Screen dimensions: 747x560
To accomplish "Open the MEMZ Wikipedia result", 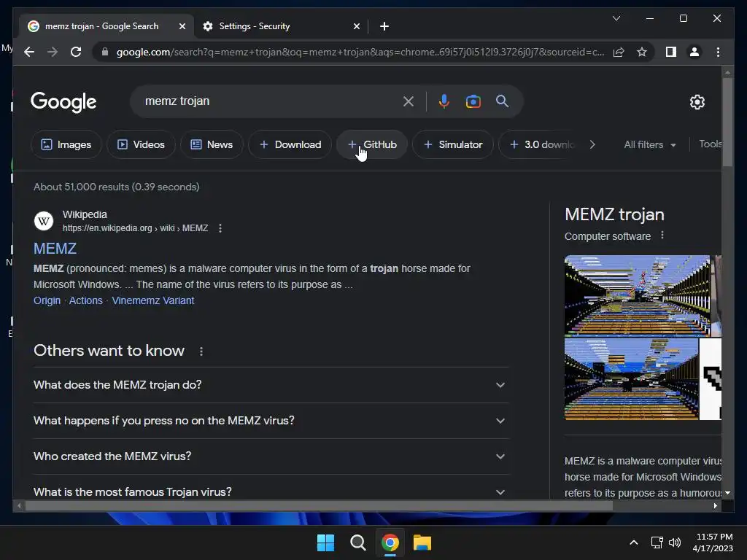I will [55, 248].
